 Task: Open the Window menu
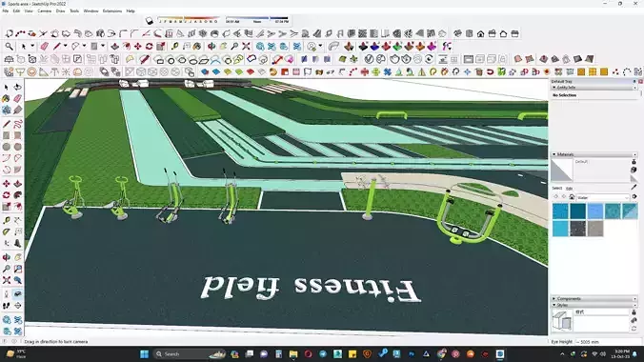[91, 11]
